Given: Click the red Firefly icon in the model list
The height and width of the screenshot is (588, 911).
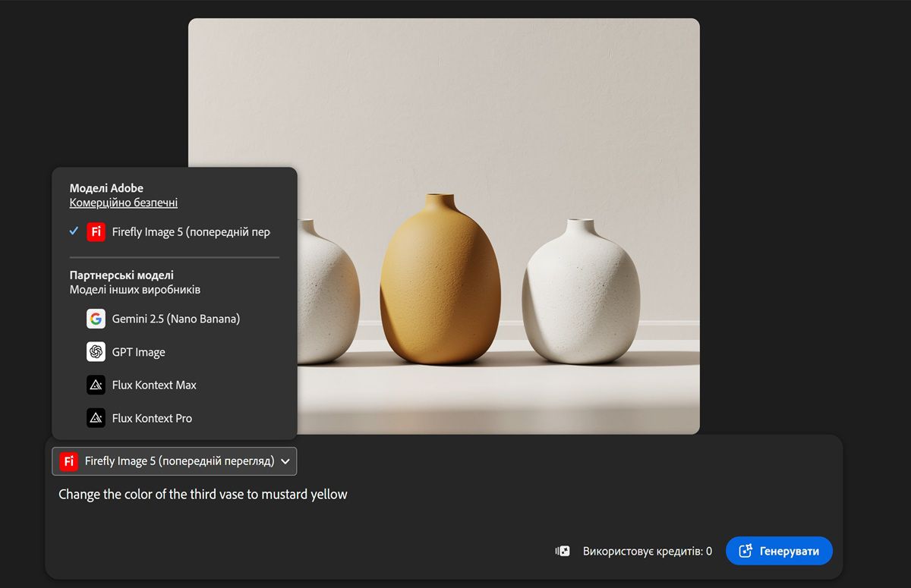Looking at the screenshot, I should tap(96, 231).
